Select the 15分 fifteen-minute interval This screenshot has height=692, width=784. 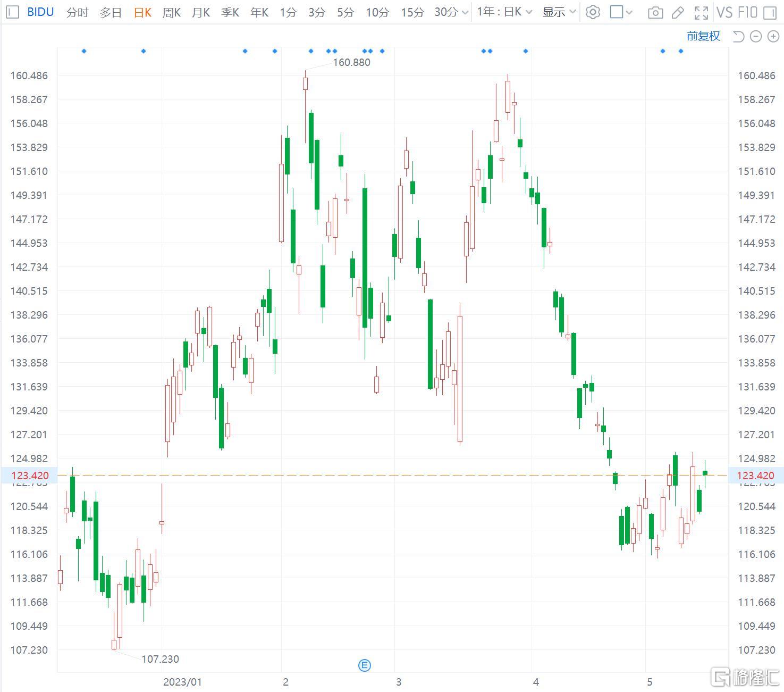tap(412, 12)
